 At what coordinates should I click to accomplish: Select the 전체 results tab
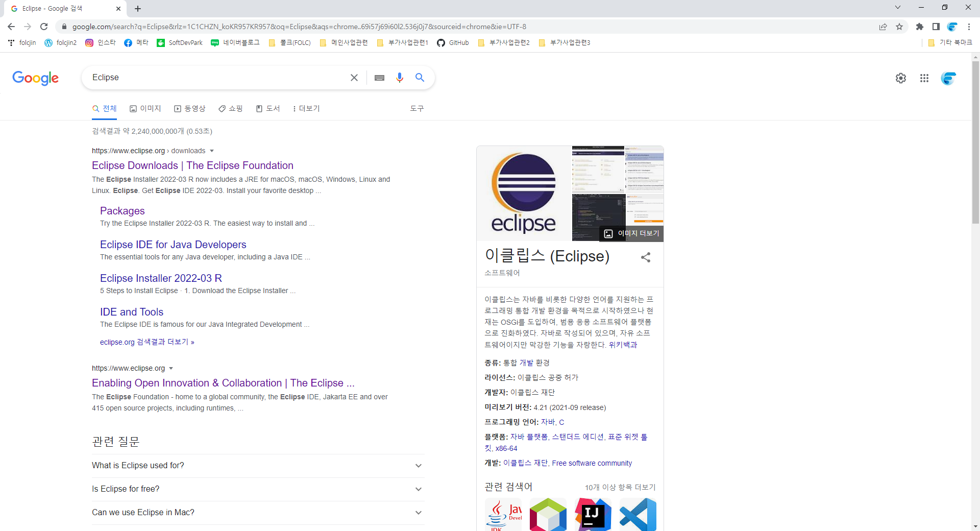coord(105,109)
